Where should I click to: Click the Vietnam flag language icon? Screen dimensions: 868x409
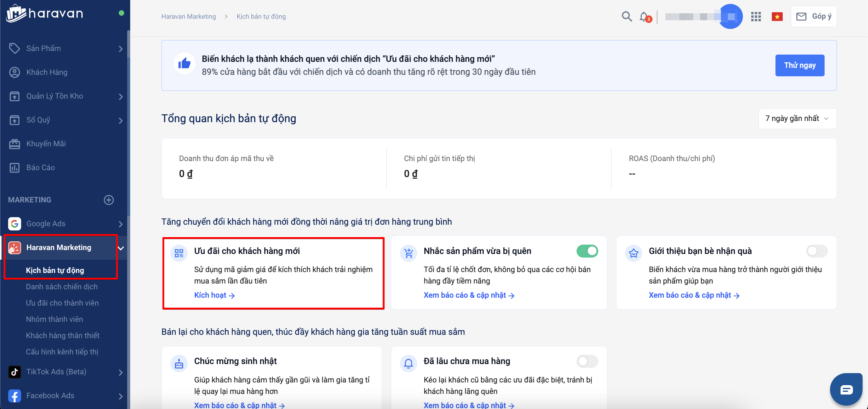point(777,17)
